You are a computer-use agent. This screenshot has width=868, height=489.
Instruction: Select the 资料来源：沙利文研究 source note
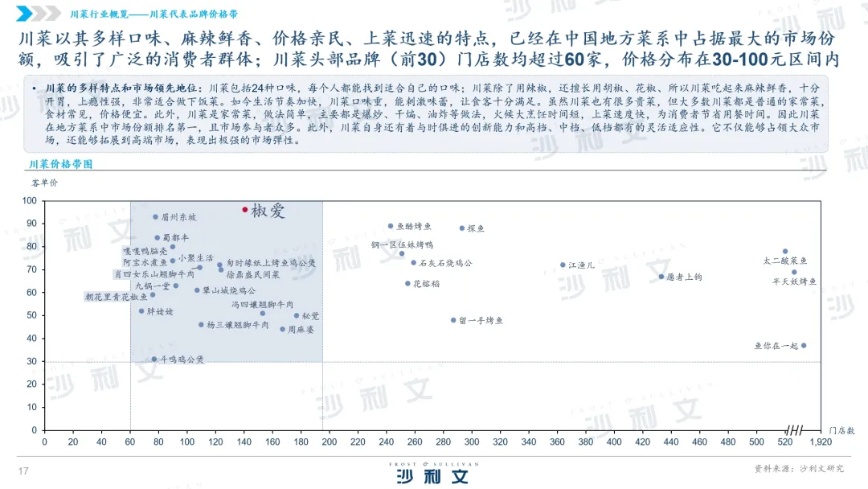800,469
